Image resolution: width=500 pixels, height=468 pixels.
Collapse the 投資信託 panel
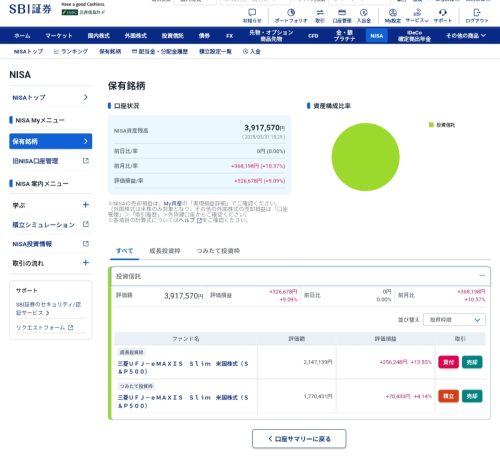click(482, 276)
